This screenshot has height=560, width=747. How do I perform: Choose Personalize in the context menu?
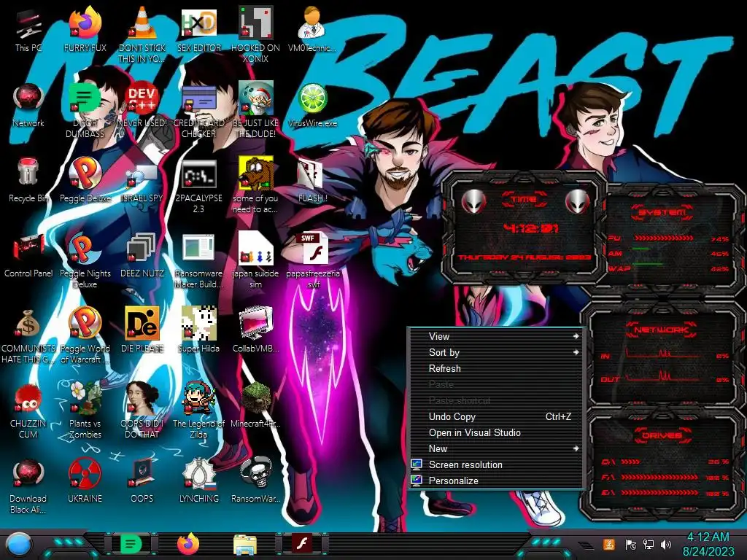(x=496, y=481)
